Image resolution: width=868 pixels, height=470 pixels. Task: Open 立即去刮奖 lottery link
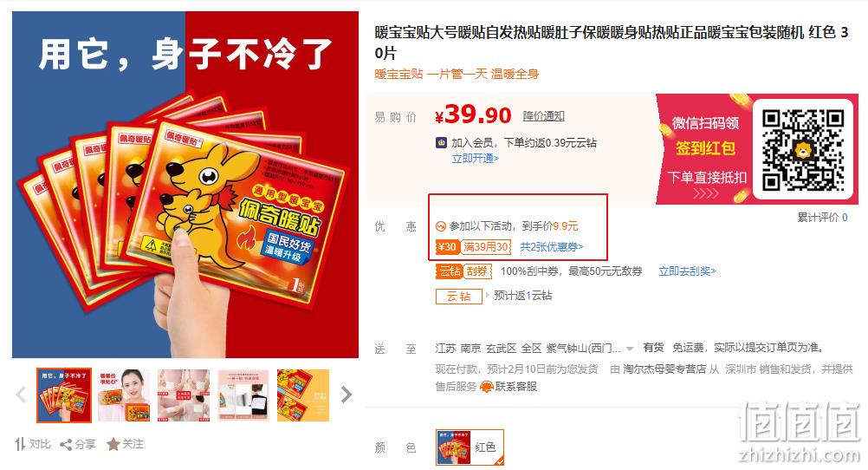[x=687, y=271]
